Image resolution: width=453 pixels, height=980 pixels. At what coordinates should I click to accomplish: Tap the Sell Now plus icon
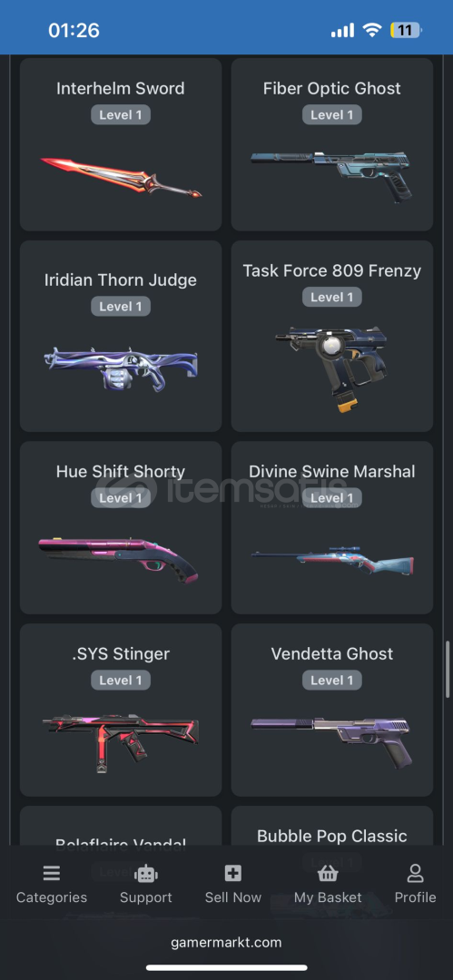[232, 873]
